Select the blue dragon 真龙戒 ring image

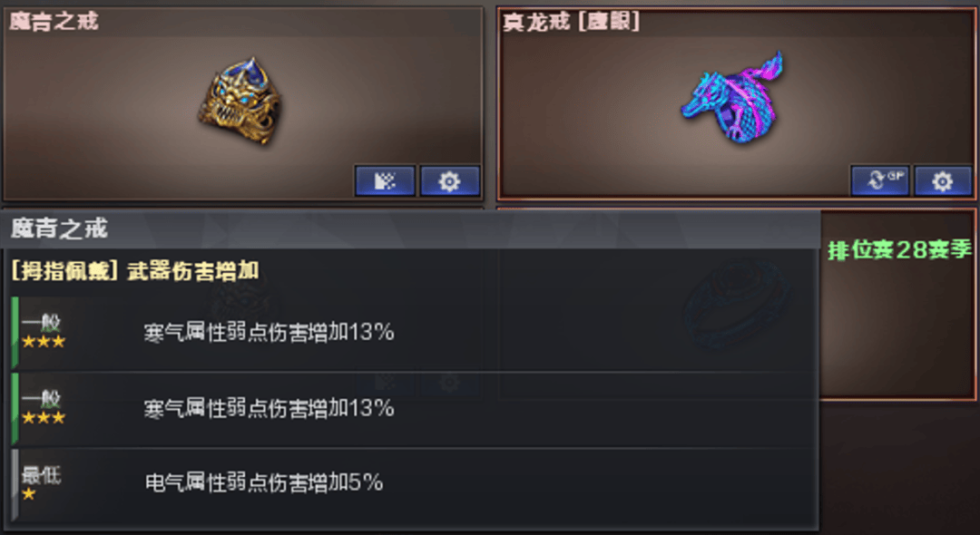click(x=732, y=97)
